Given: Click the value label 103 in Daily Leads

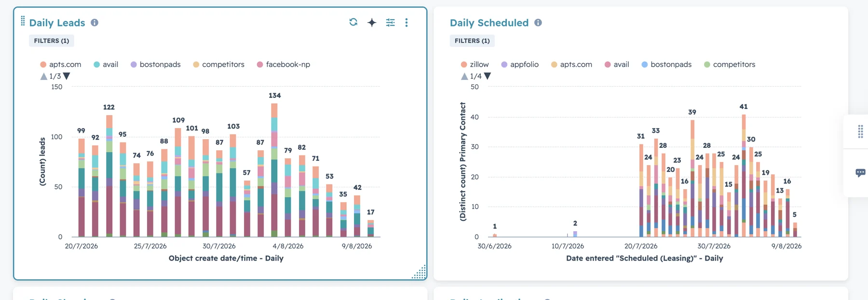Looking at the screenshot, I should click(233, 126).
